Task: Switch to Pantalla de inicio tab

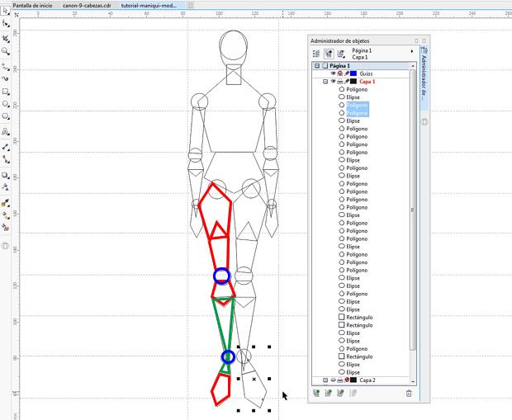Action: pos(33,6)
